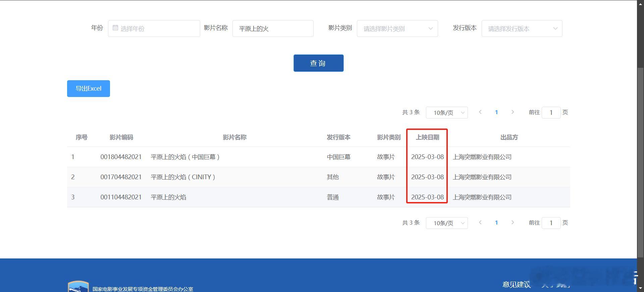The width and height of the screenshot is (644, 292).
Task: Open bottom 10条/页 page size dropdown
Action: [447, 223]
